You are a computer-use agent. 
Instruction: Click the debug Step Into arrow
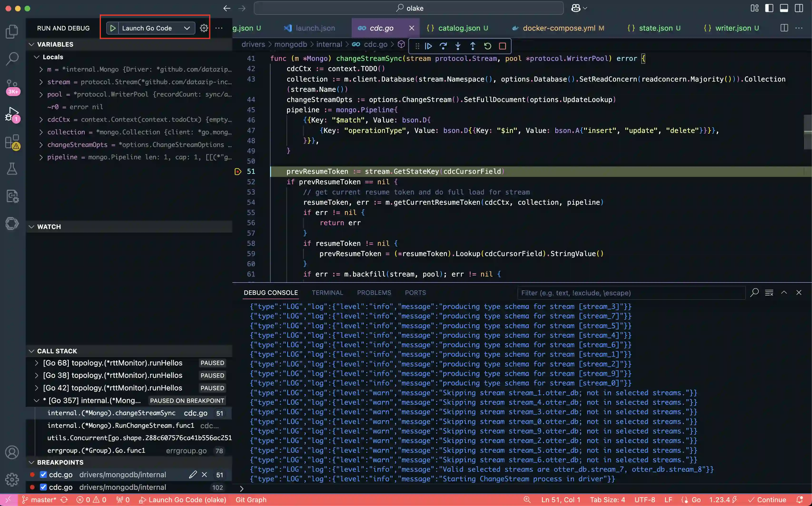click(x=458, y=46)
